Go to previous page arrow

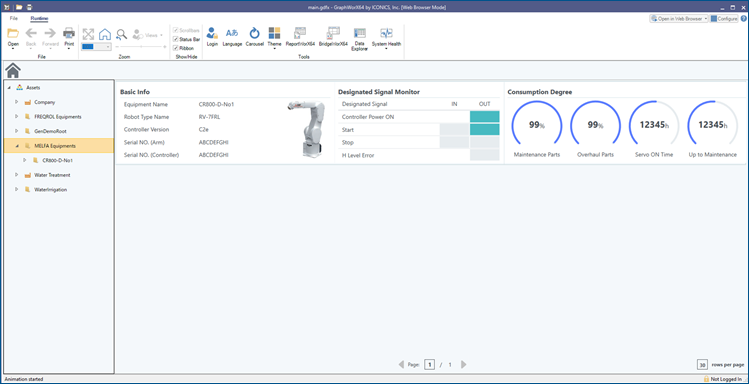tap(401, 364)
